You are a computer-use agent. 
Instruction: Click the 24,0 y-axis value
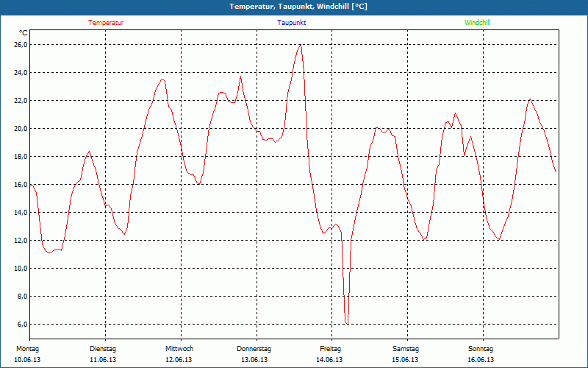[21, 72]
